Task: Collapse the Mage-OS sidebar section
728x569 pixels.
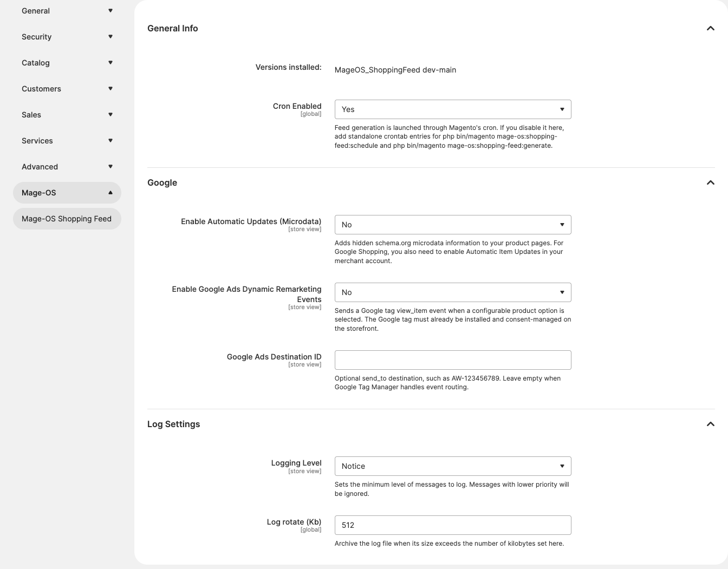Action: pos(67,193)
